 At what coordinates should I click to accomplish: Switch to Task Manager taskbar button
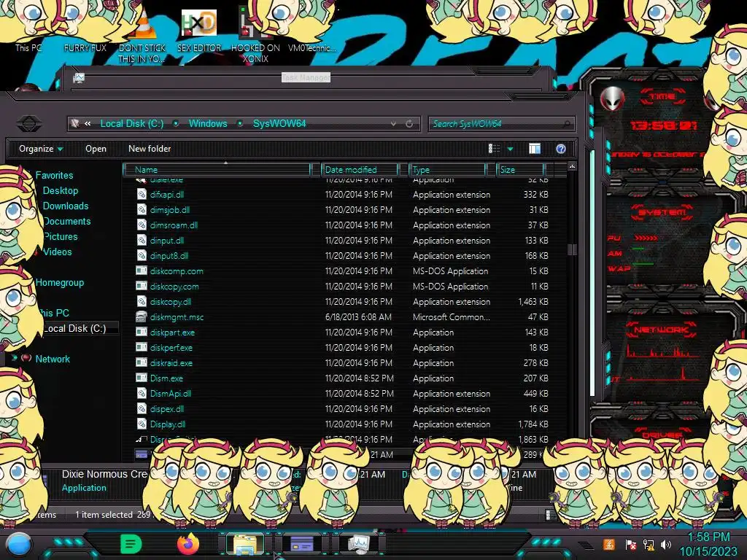pos(358,544)
